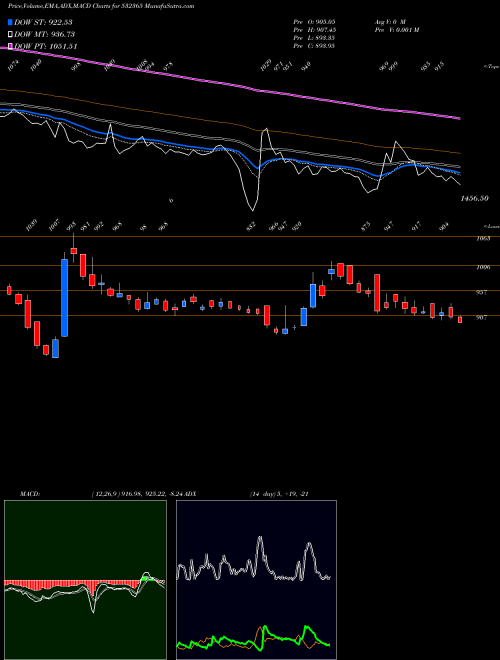
Task: Click the lowest dip of the white price line
Action: [253, 210]
